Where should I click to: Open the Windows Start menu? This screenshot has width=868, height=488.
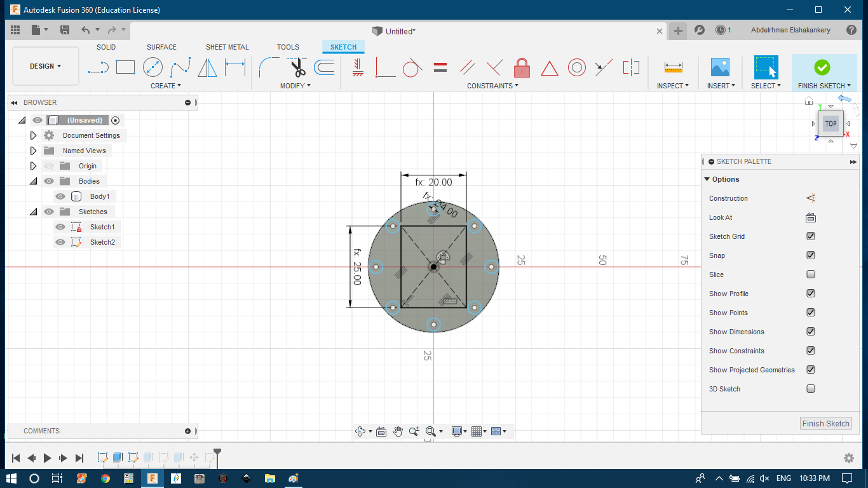tap(11, 478)
